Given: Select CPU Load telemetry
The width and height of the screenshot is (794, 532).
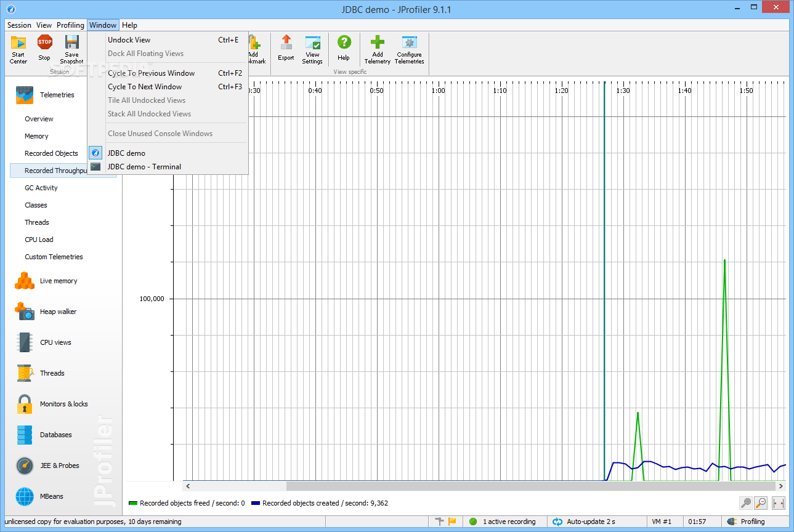Looking at the screenshot, I should point(39,240).
